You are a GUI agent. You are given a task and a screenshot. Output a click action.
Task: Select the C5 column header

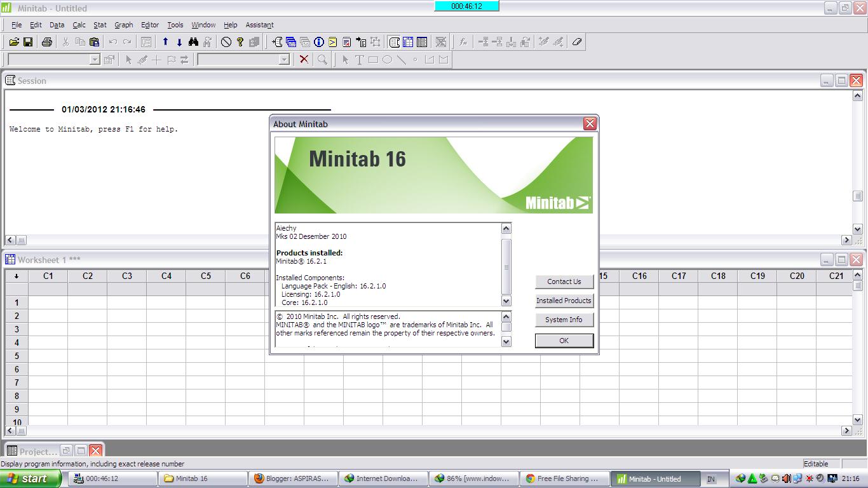[x=206, y=276]
